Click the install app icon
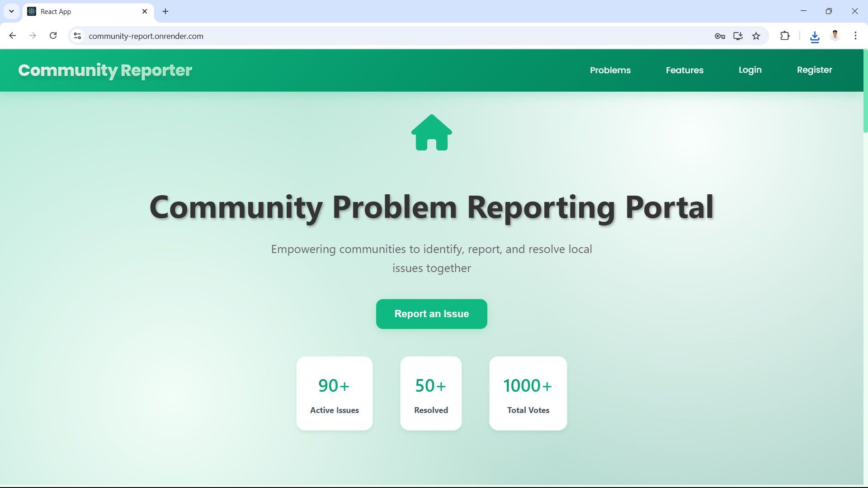This screenshot has height=488, width=868. pyautogui.click(x=738, y=36)
